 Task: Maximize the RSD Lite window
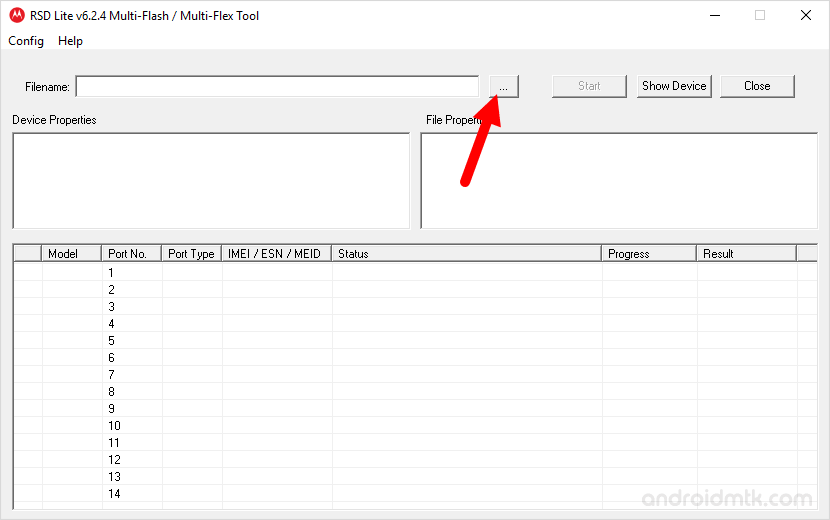(760, 15)
